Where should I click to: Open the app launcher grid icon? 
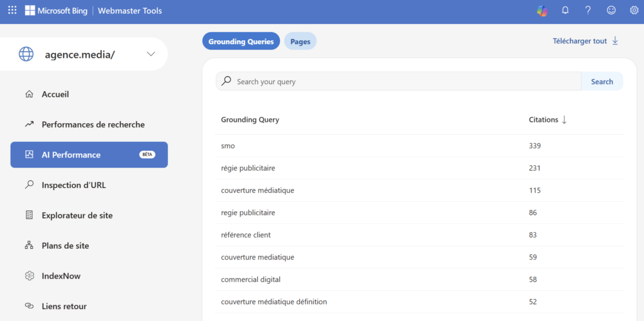coord(13,11)
